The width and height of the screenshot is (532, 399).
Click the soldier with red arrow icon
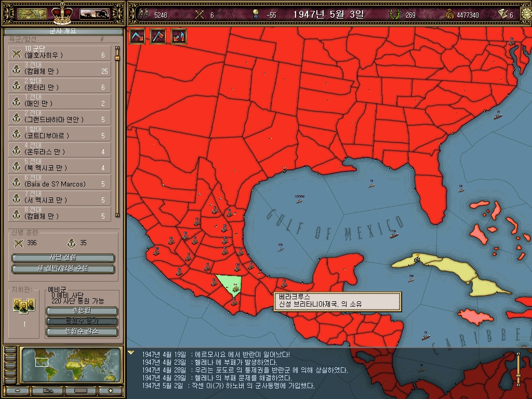point(179,36)
